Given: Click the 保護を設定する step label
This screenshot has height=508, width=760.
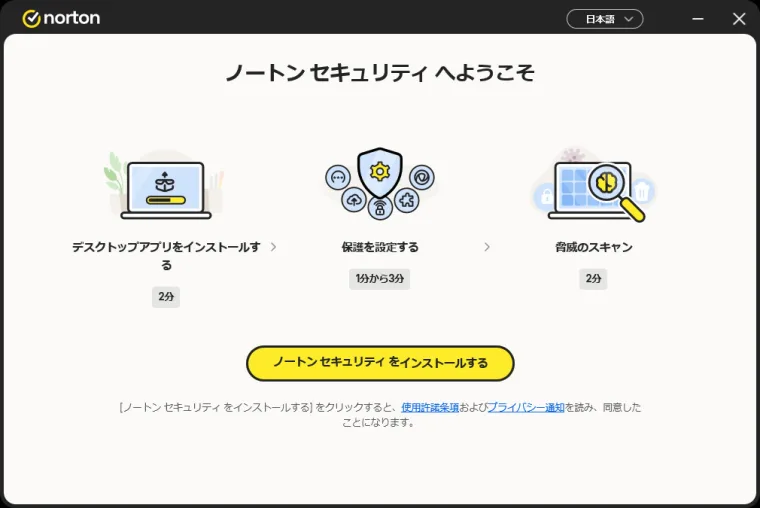Looking at the screenshot, I should (380, 247).
